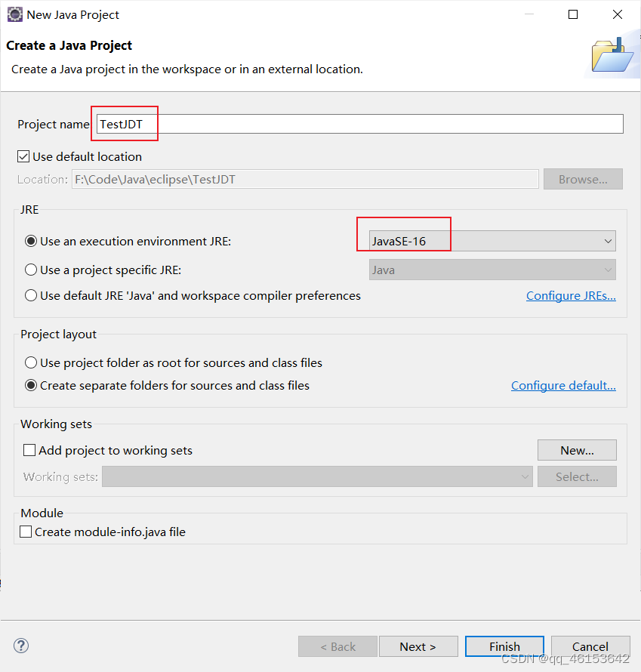641x672 pixels.
Task: Create a New working set
Action: point(576,450)
